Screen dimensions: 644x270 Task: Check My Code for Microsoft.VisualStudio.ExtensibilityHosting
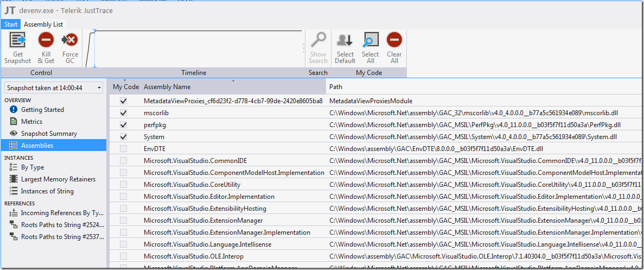(x=123, y=209)
